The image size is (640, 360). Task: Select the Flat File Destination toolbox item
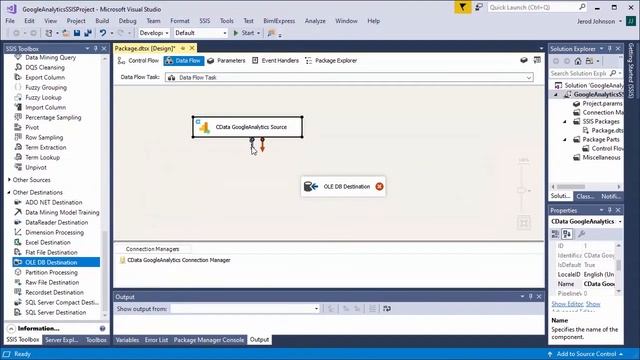pyautogui.click(x=51, y=252)
